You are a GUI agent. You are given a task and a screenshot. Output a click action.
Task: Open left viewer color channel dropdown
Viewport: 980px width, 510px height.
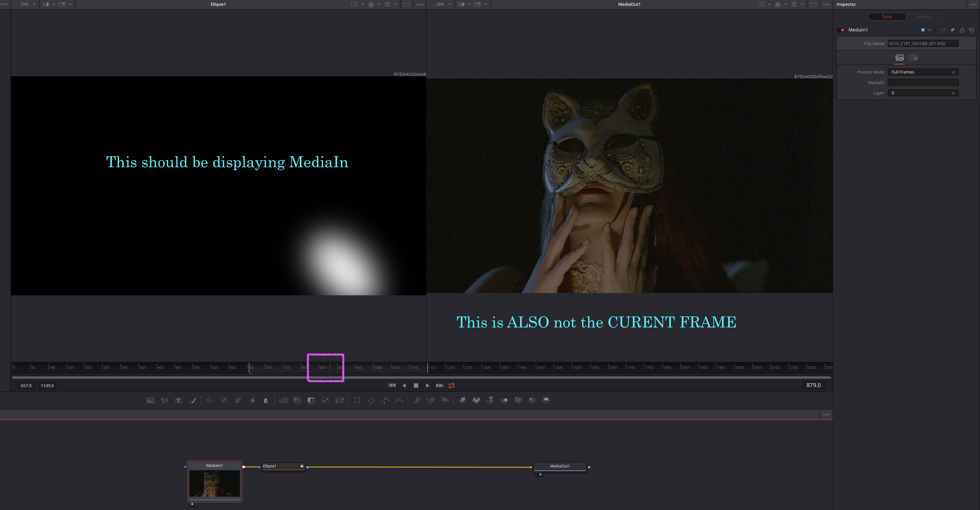tap(379, 5)
